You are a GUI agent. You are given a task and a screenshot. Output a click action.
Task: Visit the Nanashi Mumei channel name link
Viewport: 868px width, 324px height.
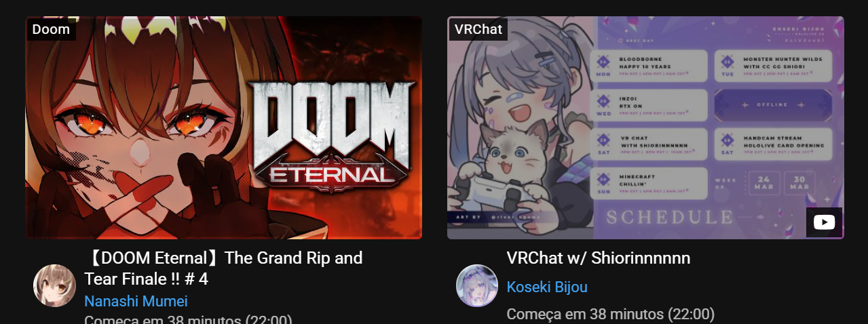click(x=136, y=302)
